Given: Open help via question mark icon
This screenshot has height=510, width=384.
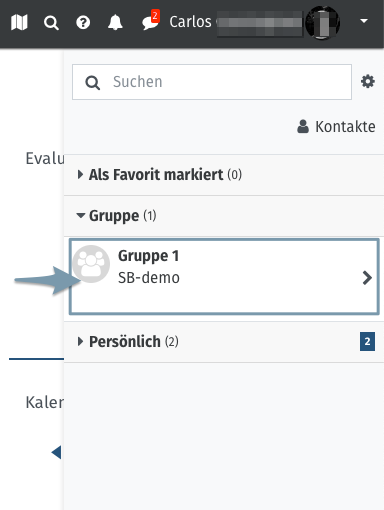Looking at the screenshot, I should 83,23.
